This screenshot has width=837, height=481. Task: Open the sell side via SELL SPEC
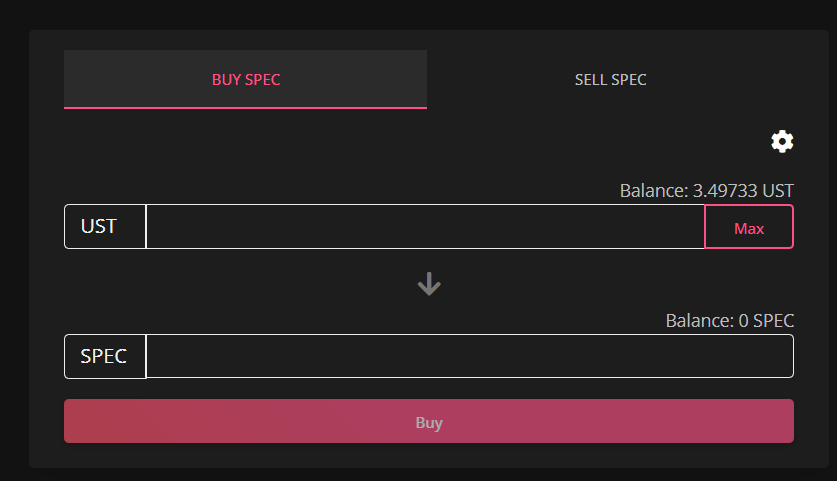610,80
